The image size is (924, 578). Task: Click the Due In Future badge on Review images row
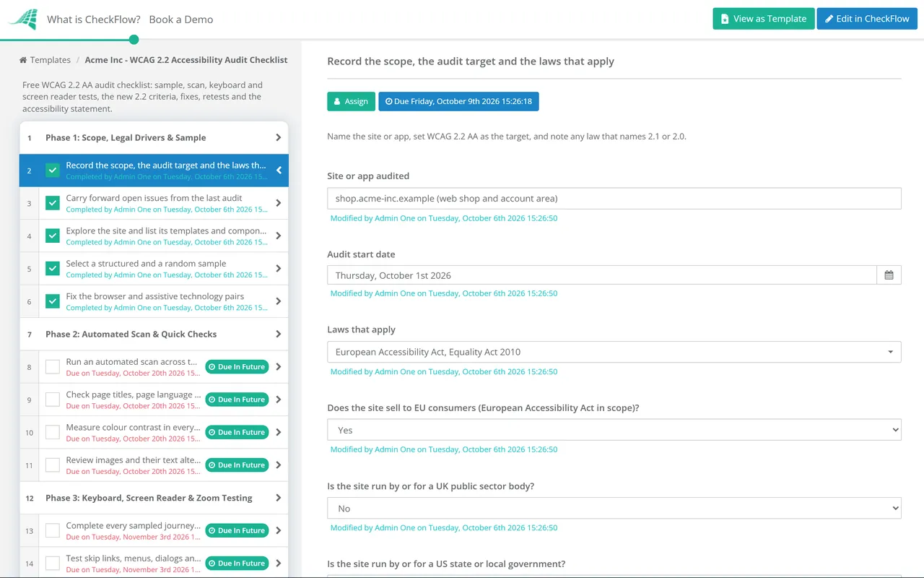click(x=237, y=465)
